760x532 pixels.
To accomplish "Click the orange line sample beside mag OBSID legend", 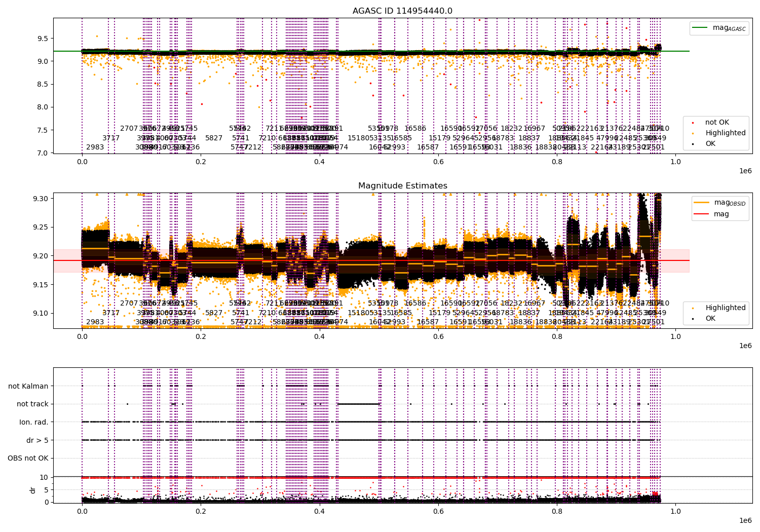I will [701, 203].
